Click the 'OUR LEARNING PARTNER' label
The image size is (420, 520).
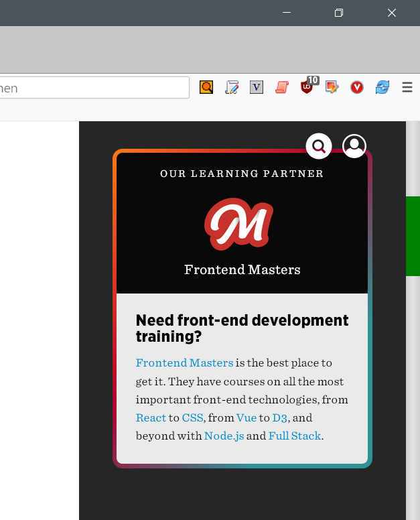242,174
